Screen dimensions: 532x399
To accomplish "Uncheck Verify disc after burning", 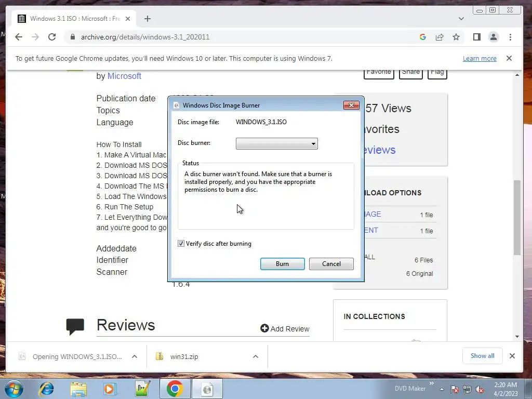I will [x=181, y=243].
